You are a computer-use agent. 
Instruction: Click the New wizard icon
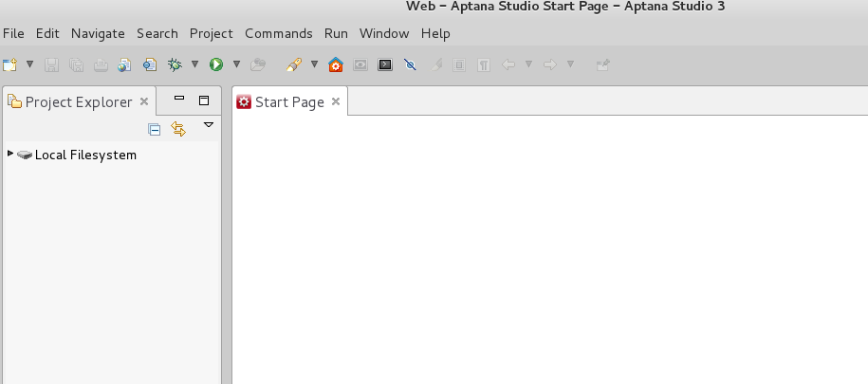[x=9, y=64]
